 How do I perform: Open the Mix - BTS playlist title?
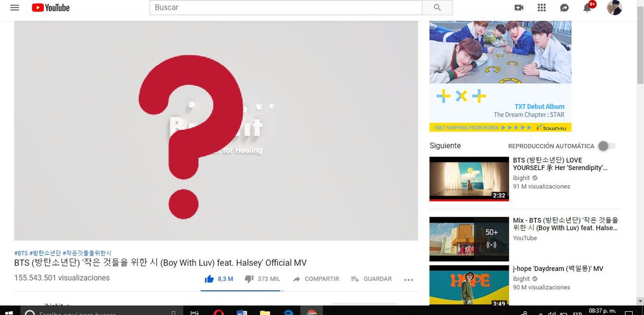[x=566, y=224]
